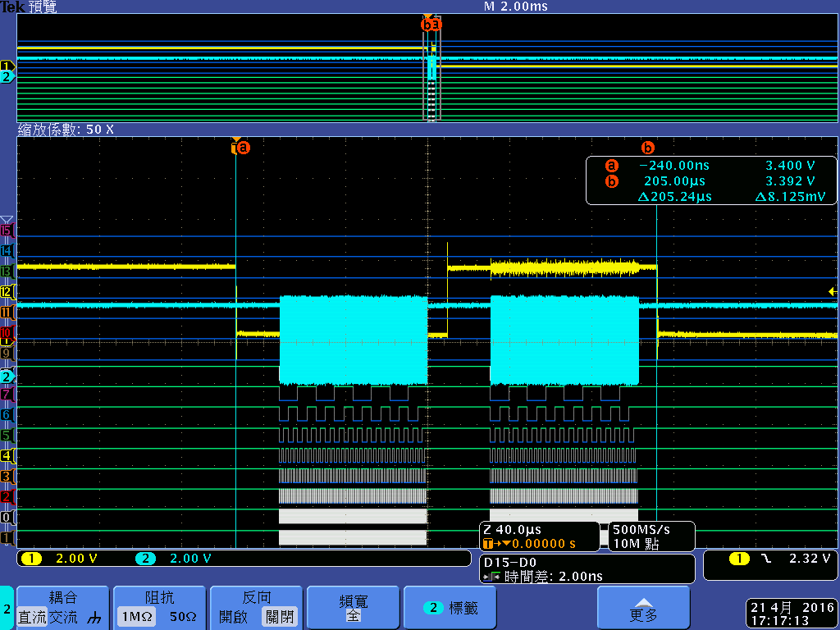Turn invert 關閉 off
The width and height of the screenshot is (840, 630).
coord(280,617)
